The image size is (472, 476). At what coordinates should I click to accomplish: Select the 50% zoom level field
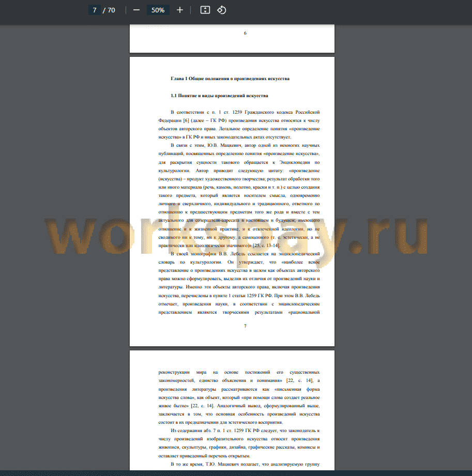pyautogui.click(x=158, y=10)
